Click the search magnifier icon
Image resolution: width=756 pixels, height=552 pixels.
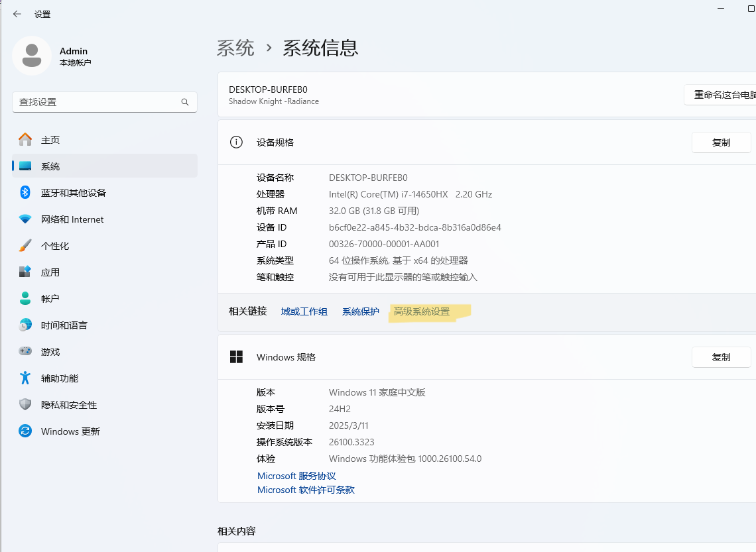click(184, 102)
